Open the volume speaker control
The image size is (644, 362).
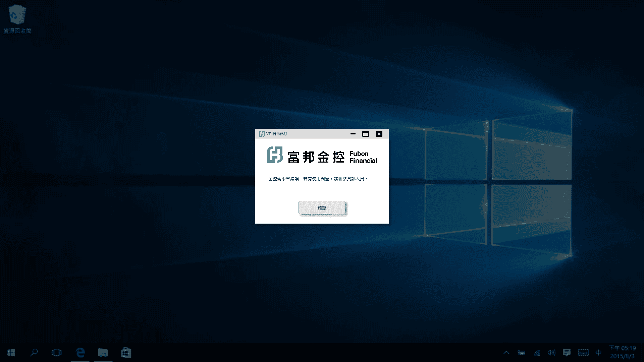pos(551,352)
